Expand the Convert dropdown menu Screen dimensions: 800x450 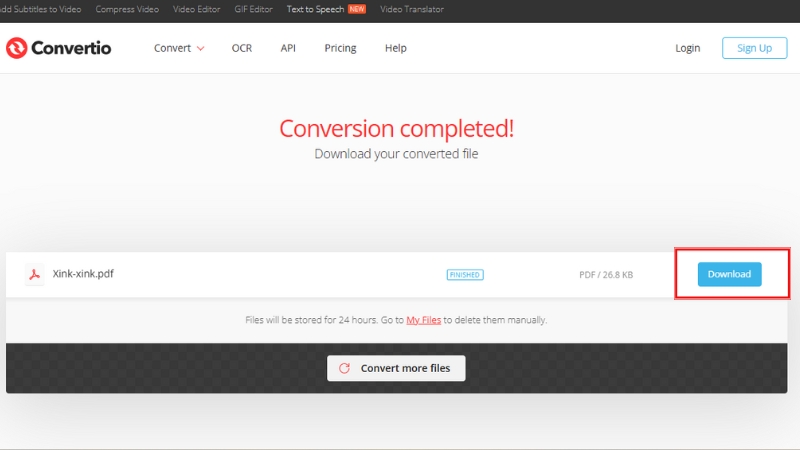[x=179, y=48]
